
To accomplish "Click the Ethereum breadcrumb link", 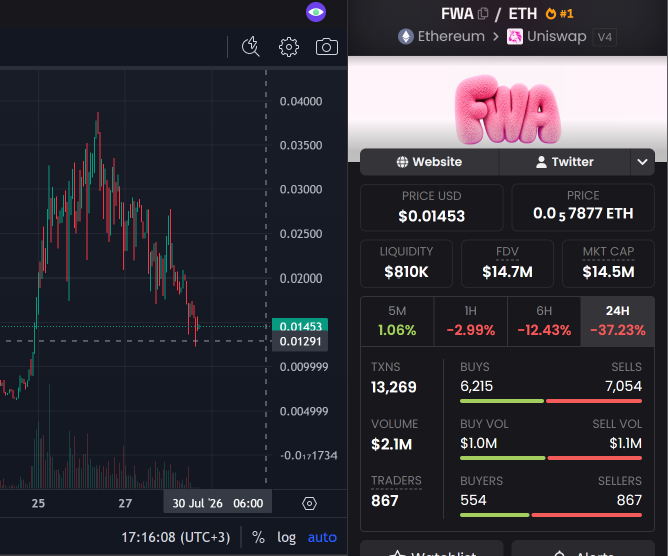I will pos(451,37).
